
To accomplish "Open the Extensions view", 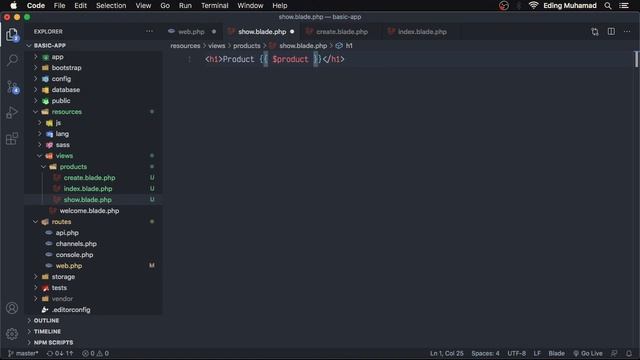I will coord(12,139).
